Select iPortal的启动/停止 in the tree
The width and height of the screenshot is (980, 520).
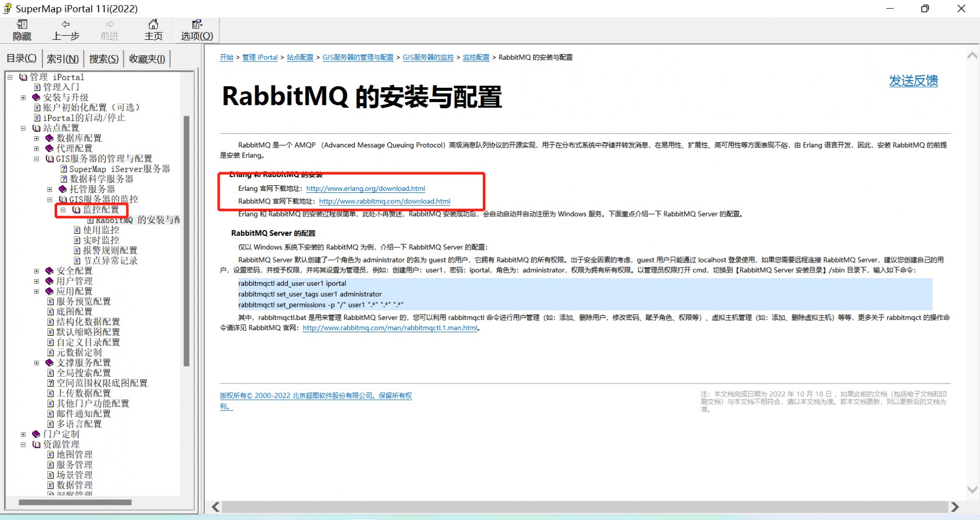coord(84,118)
